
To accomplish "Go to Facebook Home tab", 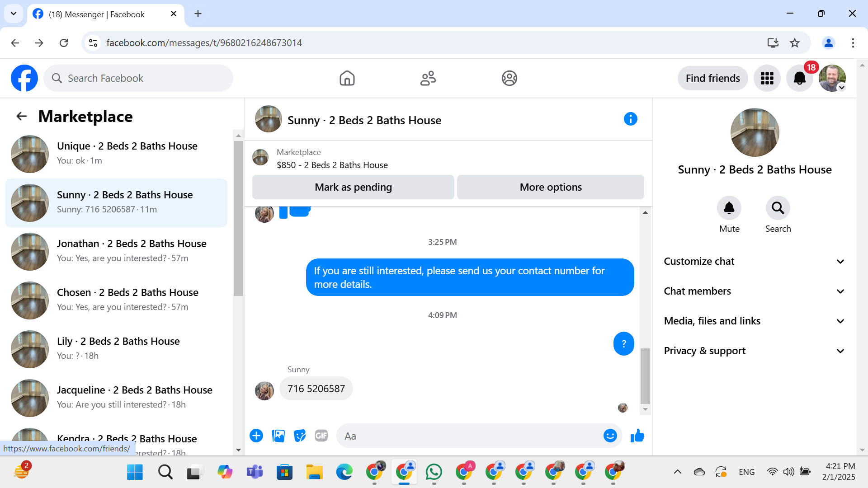I will click(x=347, y=78).
